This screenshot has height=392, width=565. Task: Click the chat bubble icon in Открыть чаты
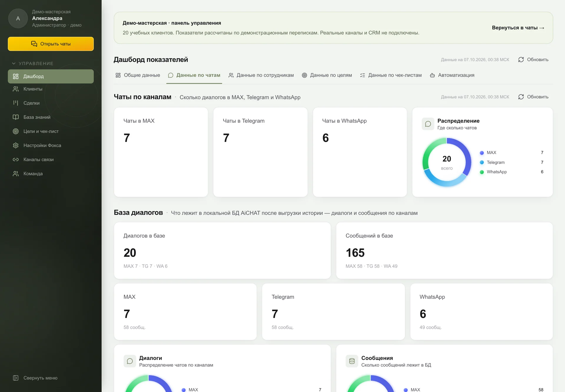(x=34, y=44)
